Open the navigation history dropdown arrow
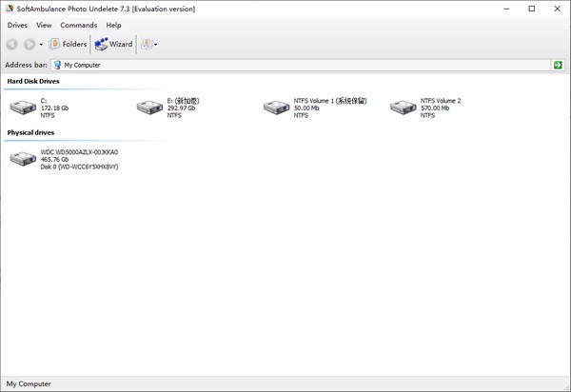This screenshot has height=392, width=571. click(41, 45)
